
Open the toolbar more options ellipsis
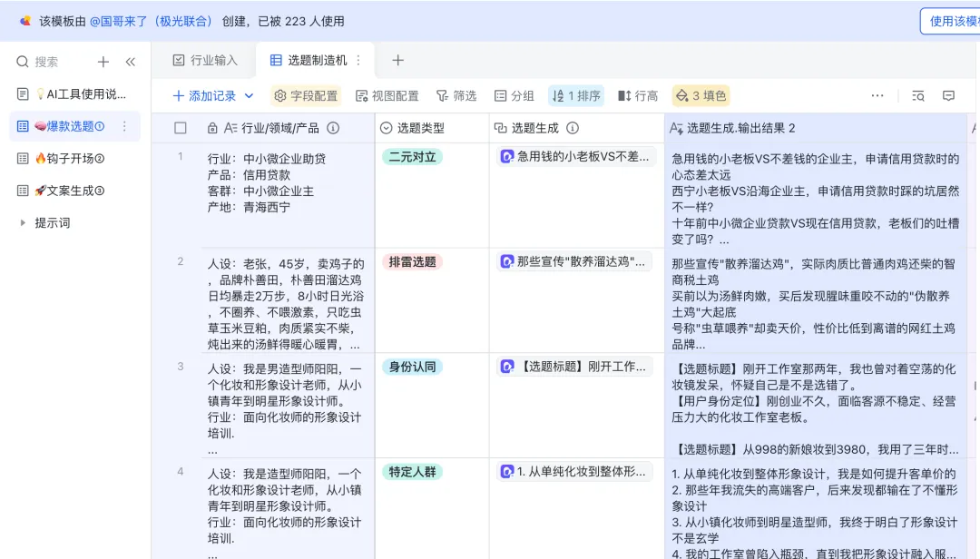877,95
